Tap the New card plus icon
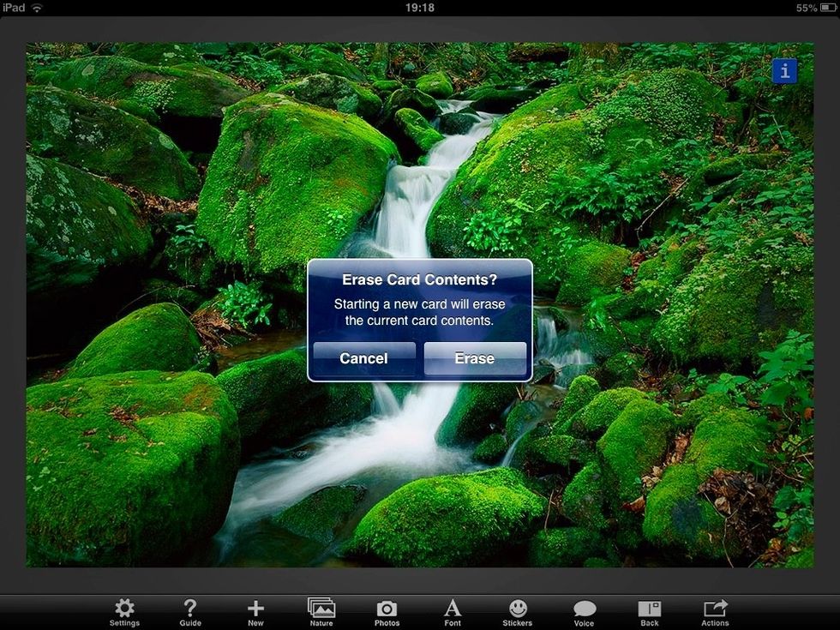 click(255, 612)
